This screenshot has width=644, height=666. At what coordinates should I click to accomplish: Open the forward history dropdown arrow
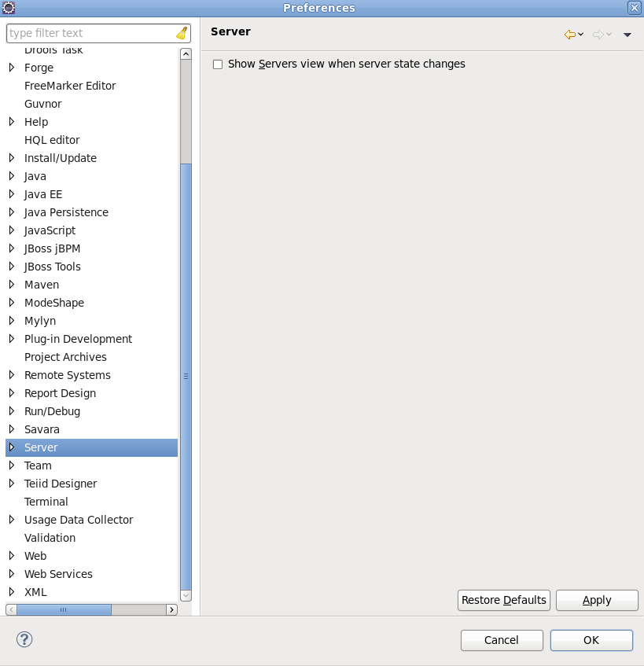tap(609, 35)
